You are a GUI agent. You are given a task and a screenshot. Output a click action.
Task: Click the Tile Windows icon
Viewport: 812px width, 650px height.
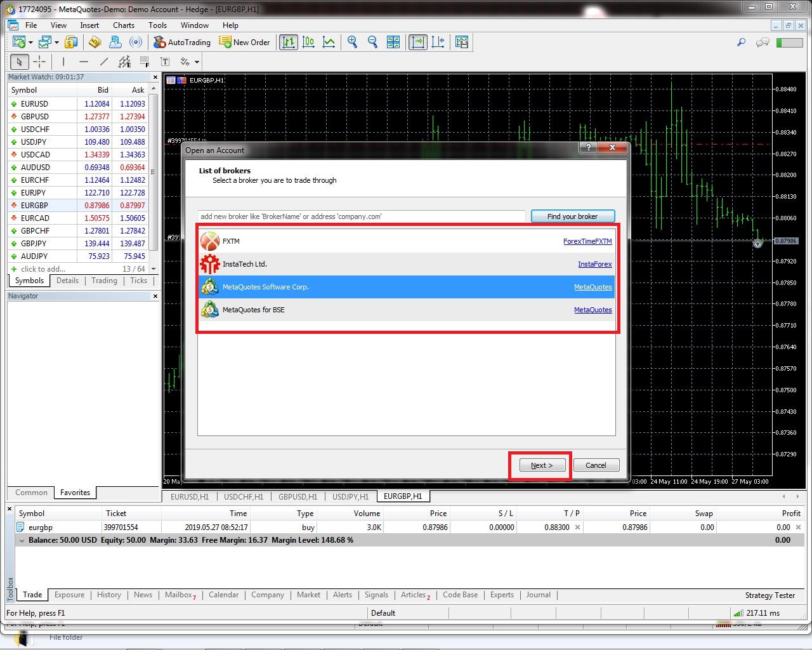(393, 43)
